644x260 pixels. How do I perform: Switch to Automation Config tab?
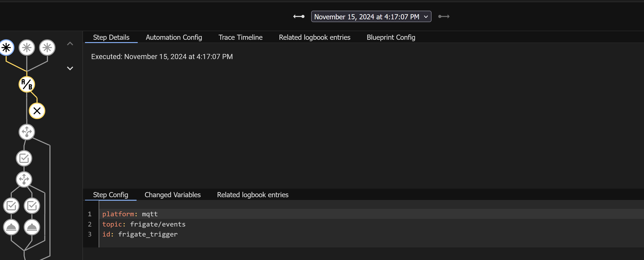(174, 37)
